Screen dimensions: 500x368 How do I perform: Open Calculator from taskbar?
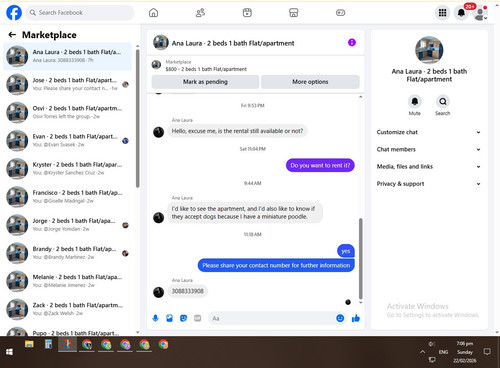tap(48, 344)
